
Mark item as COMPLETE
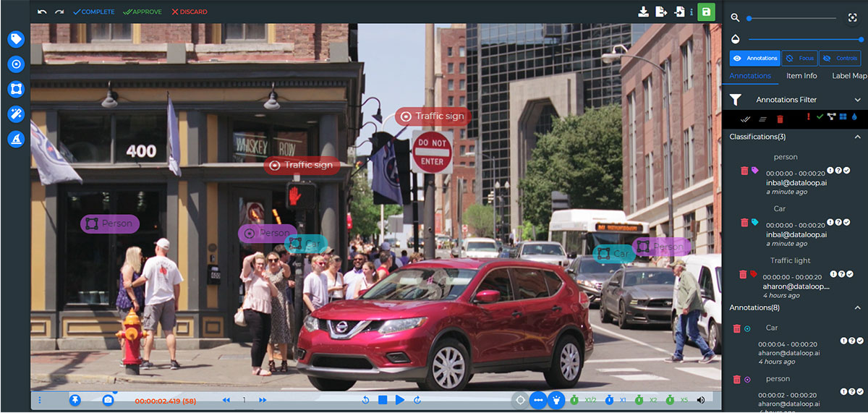coord(94,12)
